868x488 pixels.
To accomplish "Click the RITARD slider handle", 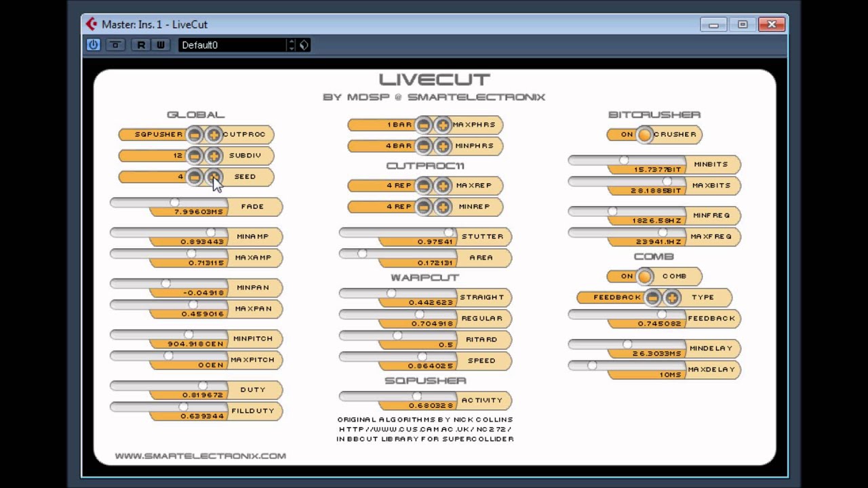I will point(397,335).
